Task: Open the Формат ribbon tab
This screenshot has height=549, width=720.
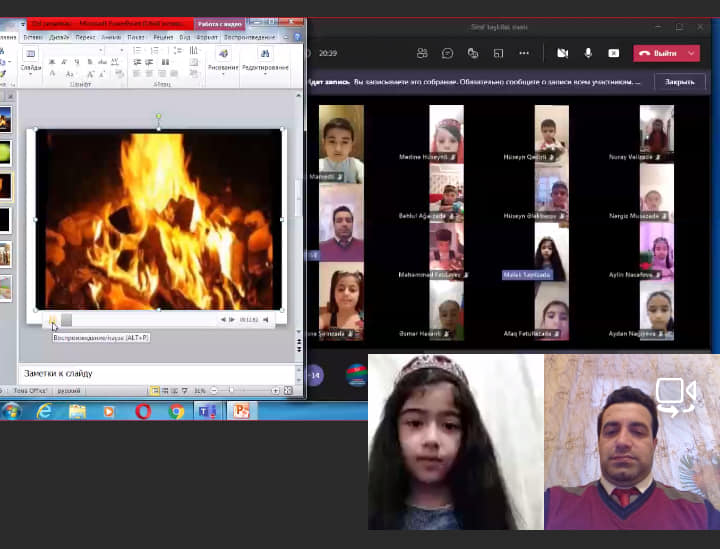Action: coord(207,37)
